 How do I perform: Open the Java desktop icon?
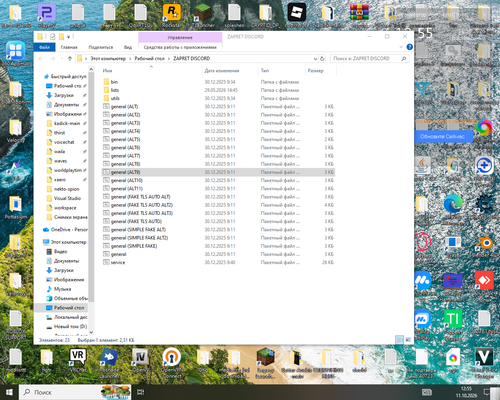pyautogui.click(x=422, y=166)
